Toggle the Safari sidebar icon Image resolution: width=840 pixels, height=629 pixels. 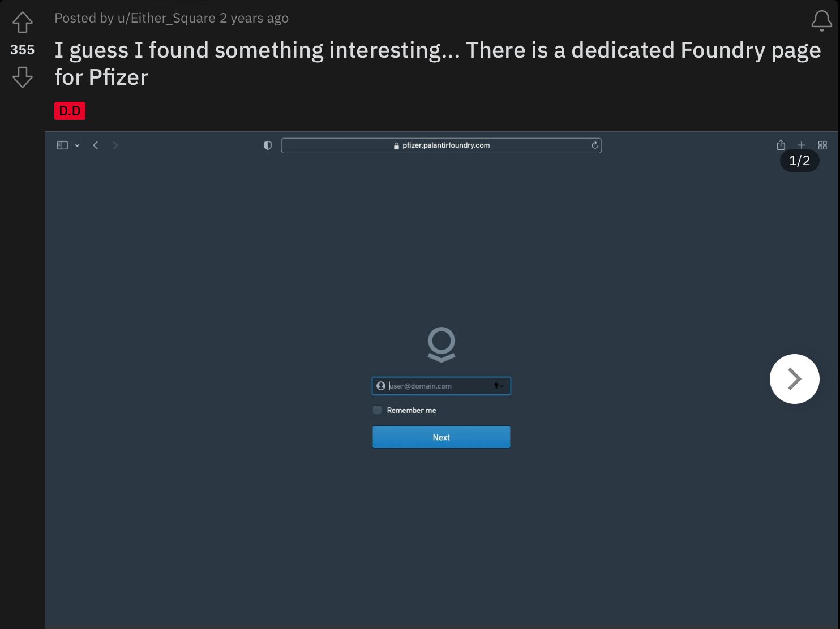click(62, 145)
